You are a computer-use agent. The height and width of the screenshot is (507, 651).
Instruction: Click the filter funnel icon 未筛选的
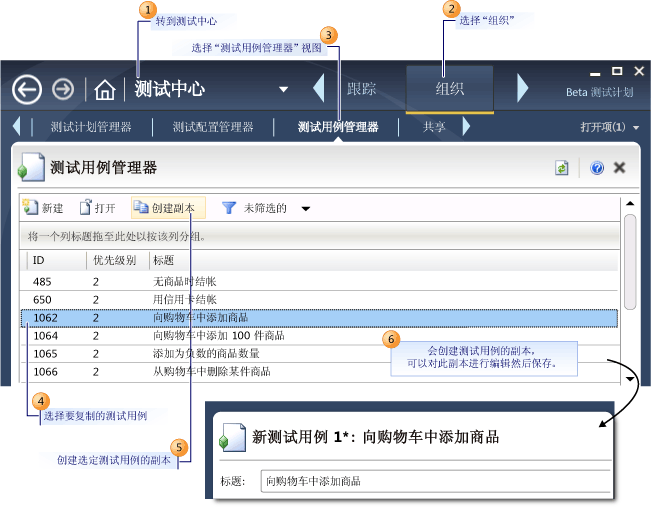[229, 208]
